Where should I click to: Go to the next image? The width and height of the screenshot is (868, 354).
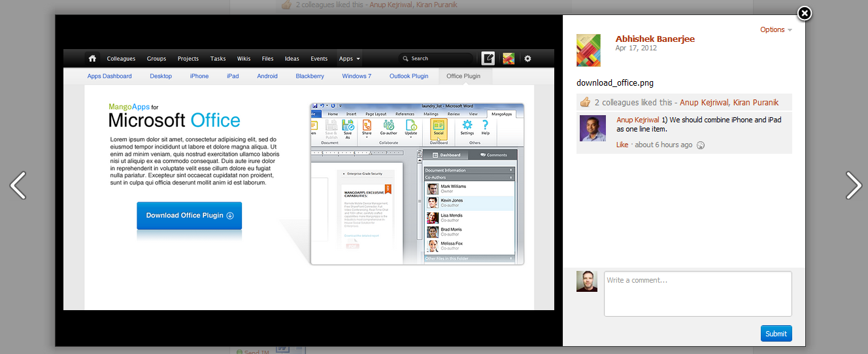tap(854, 185)
